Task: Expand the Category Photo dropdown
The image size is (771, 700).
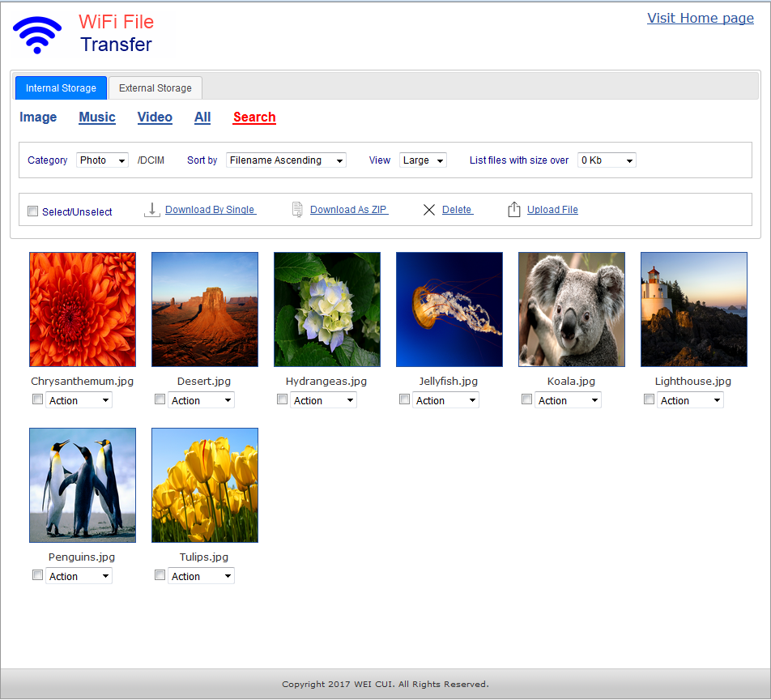Action: pos(102,160)
